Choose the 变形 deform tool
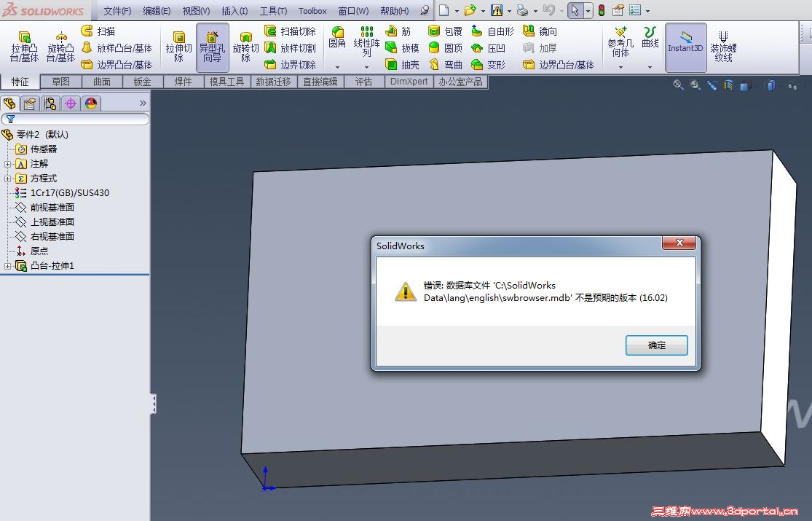 click(x=489, y=65)
